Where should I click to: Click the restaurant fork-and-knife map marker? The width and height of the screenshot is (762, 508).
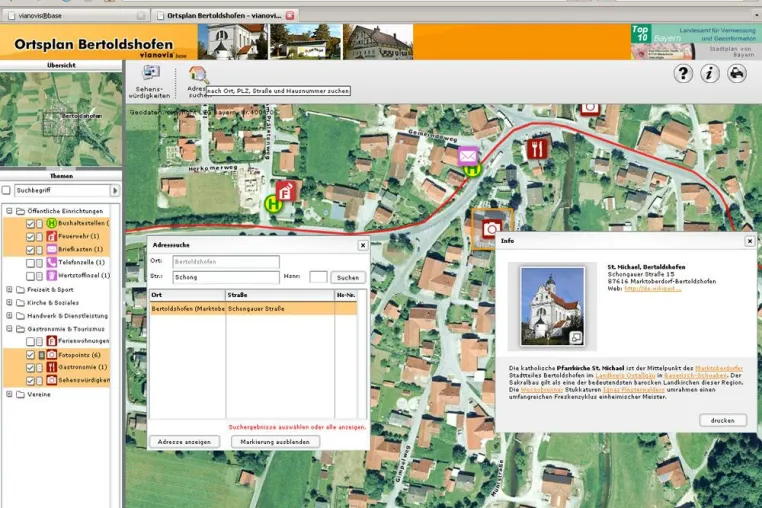point(537,149)
